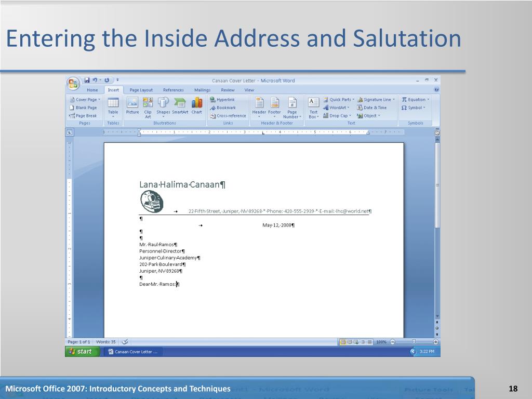Select the Insert tab
Screen dimensions: 532x399
113,90
